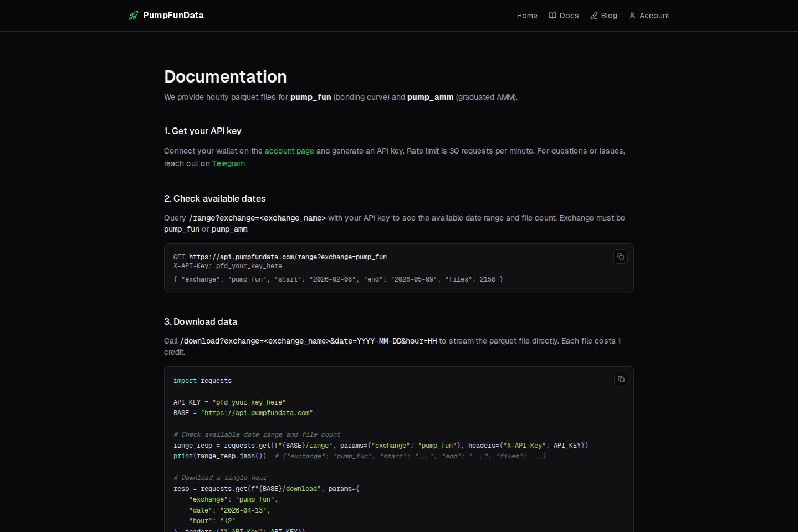Click the date 2026-04-13 parameter line
The height and width of the screenshot is (532, 798).
click(229, 510)
